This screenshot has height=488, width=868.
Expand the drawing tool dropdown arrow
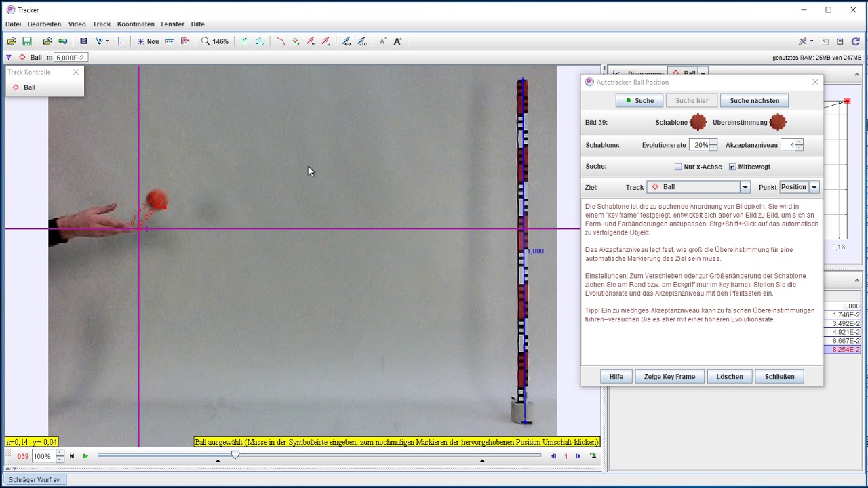coord(812,41)
